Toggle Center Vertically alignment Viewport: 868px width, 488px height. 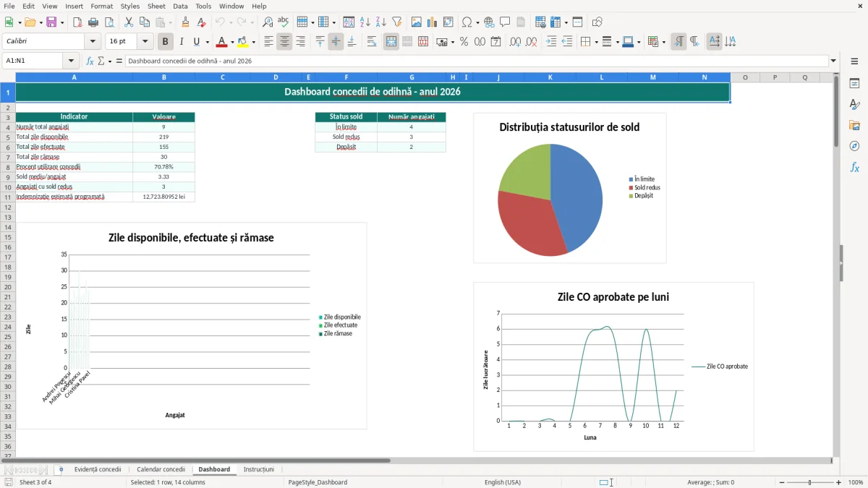[336, 42]
